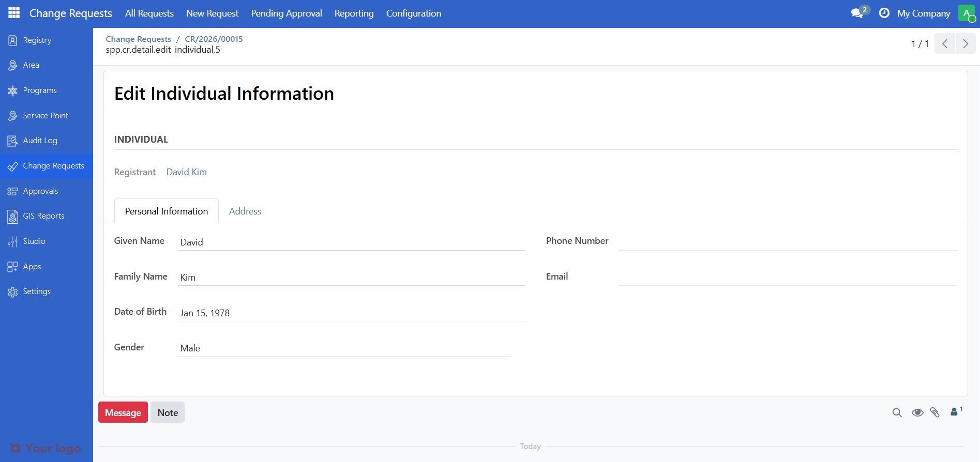Viewport: 980px width, 462px height.
Task: Switch to the Address tab
Action: [245, 211]
